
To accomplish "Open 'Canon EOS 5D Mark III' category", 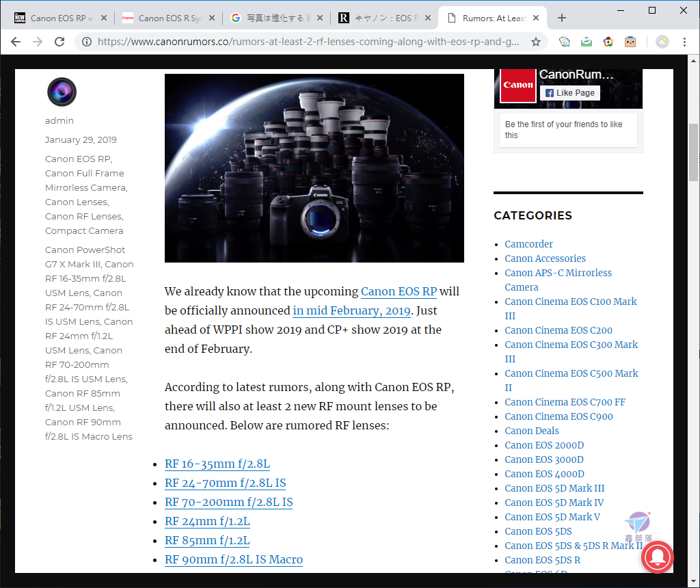I will pyautogui.click(x=554, y=488).
